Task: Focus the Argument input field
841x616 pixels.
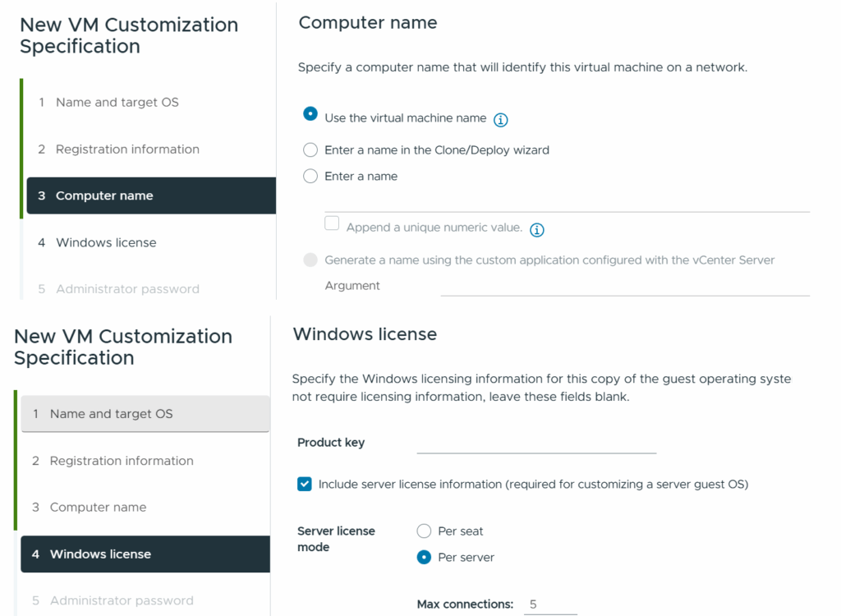Action: (625, 286)
